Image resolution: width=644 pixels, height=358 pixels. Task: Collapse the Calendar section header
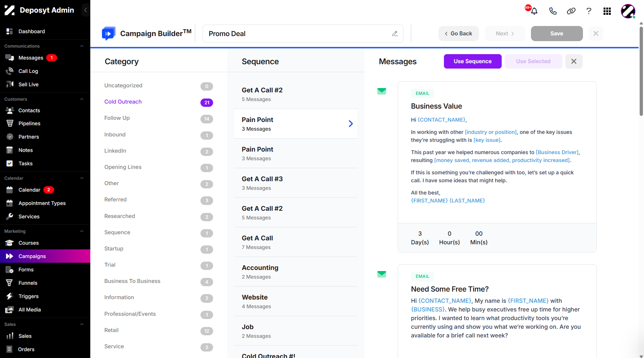click(82, 178)
